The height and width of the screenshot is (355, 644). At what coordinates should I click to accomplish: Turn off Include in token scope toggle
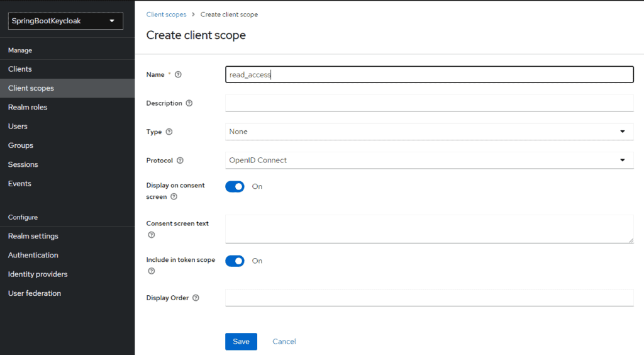click(235, 261)
